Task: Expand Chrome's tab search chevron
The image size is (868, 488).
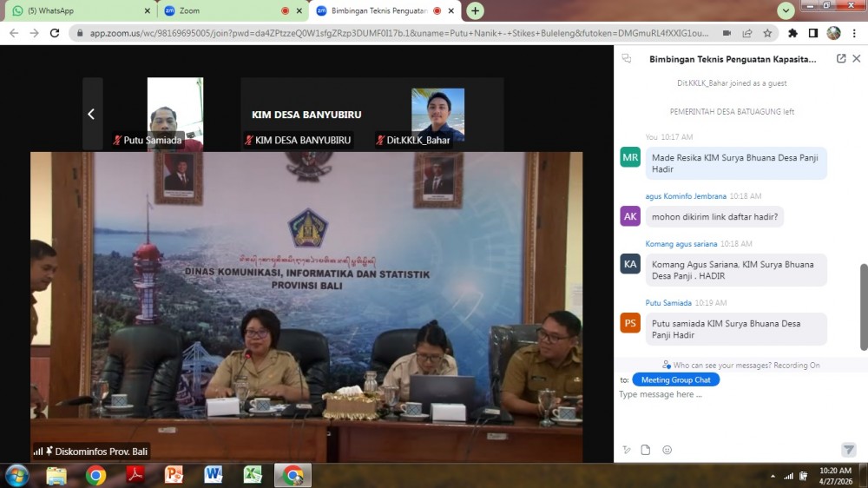Action: tap(786, 10)
